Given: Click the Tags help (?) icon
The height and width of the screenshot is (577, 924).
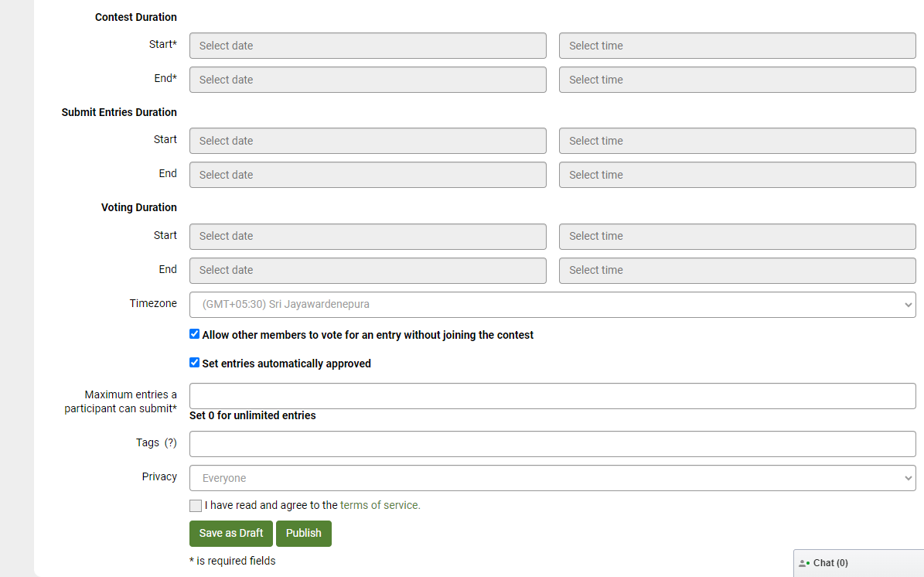Looking at the screenshot, I should tap(171, 443).
